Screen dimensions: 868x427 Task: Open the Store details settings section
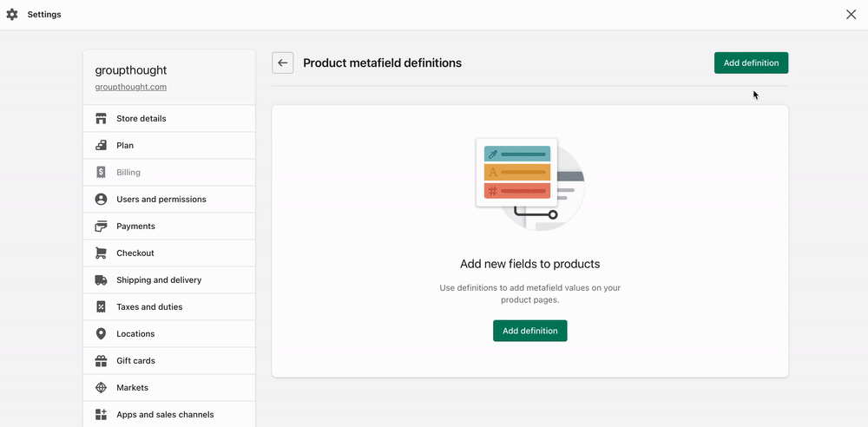click(x=141, y=119)
